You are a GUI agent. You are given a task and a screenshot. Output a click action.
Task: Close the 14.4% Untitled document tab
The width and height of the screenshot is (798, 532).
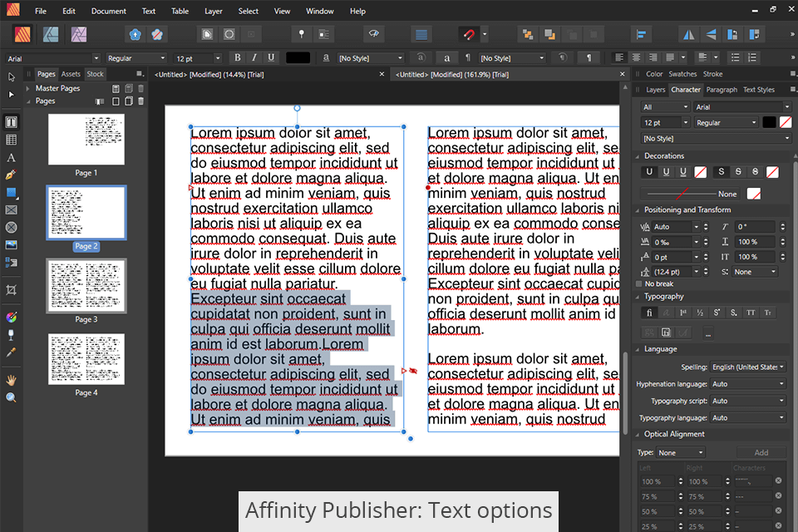coord(382,74)
